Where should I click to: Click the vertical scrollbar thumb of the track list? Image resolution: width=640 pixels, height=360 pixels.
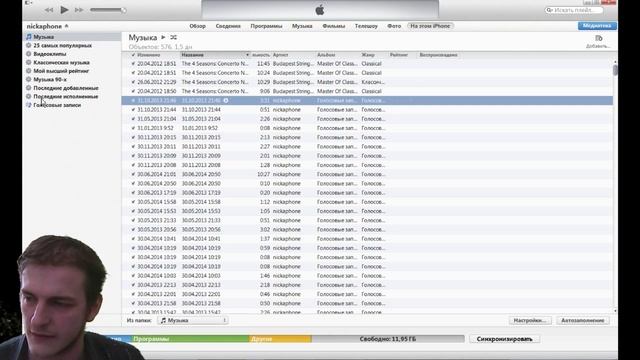[615, 70]
